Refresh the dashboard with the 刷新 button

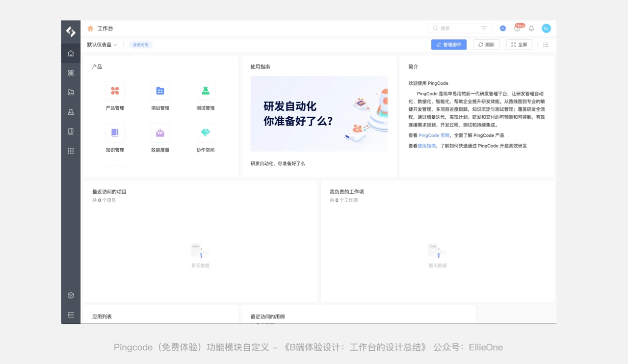486,45
